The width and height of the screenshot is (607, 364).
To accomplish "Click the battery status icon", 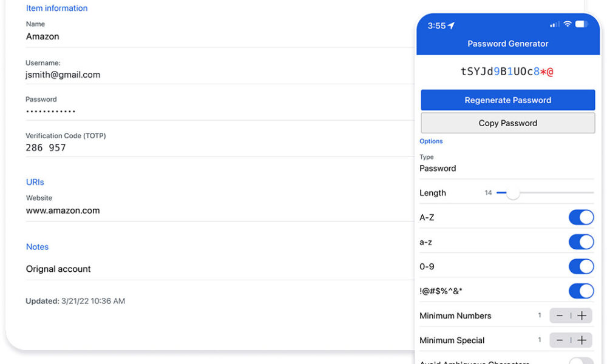I will tap(582, 24).
